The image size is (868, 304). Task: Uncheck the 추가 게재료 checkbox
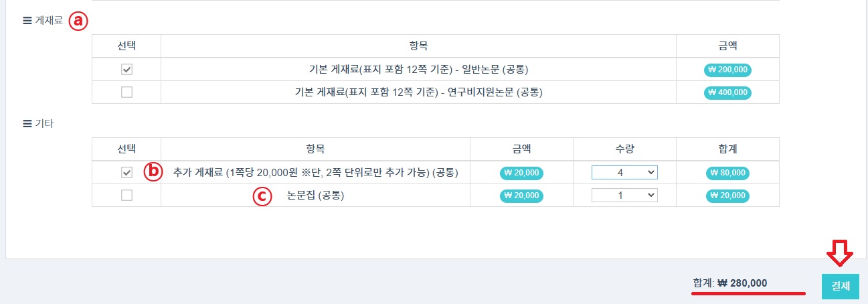pos(126,173)
